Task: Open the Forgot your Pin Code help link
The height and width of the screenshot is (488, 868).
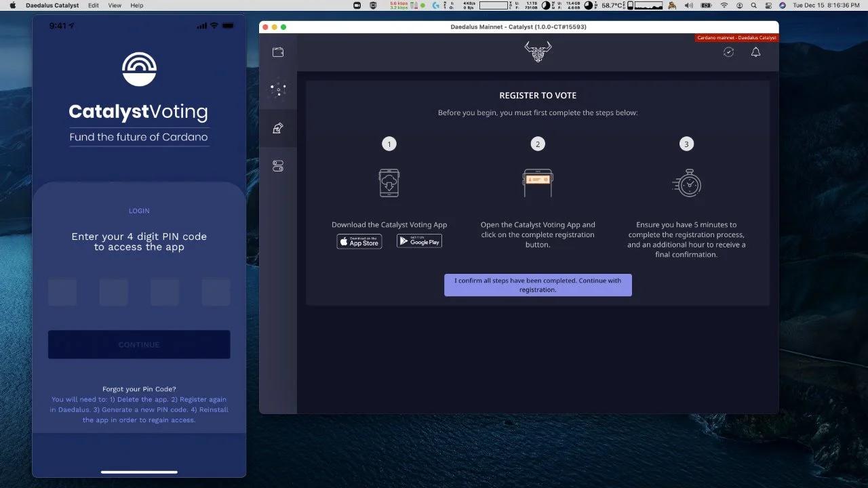Action: 138,389
